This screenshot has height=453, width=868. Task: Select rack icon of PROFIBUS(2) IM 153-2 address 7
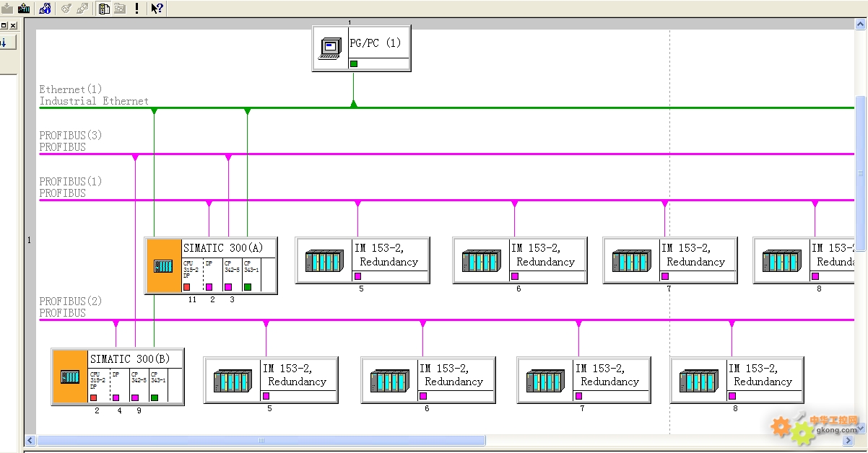[545, 380]
